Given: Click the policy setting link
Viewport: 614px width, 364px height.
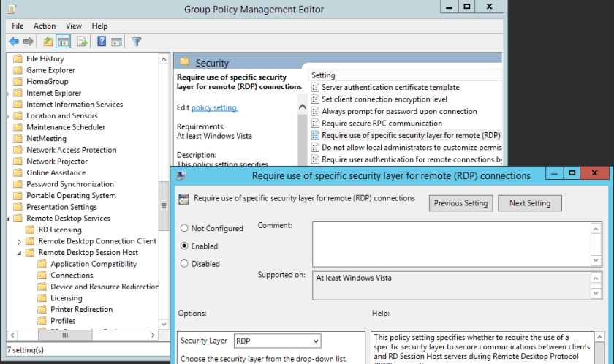Looking at the screenshot, I should pos(214,107).
